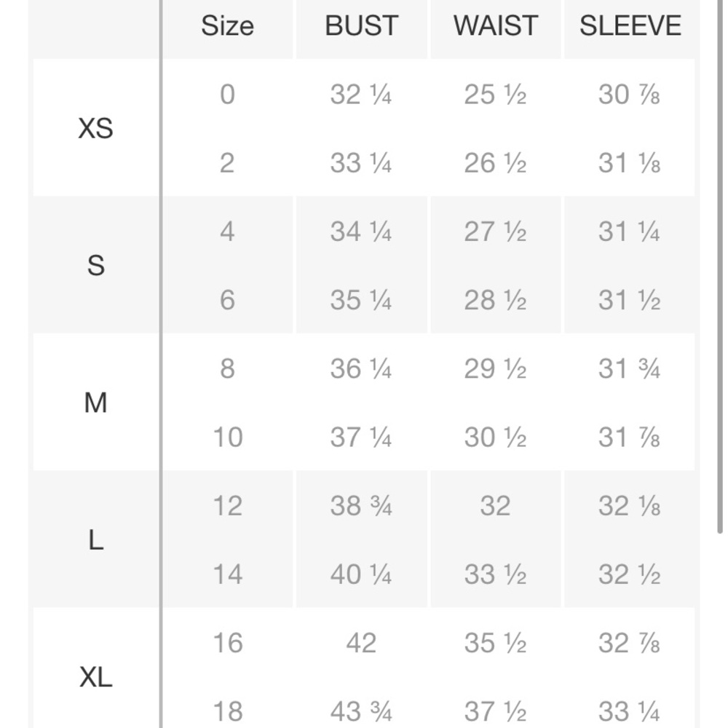This screenshot has width=728, height=728.
Task: Click the bust value 38 ¾ for size 12
Action: tap(361, 506)
